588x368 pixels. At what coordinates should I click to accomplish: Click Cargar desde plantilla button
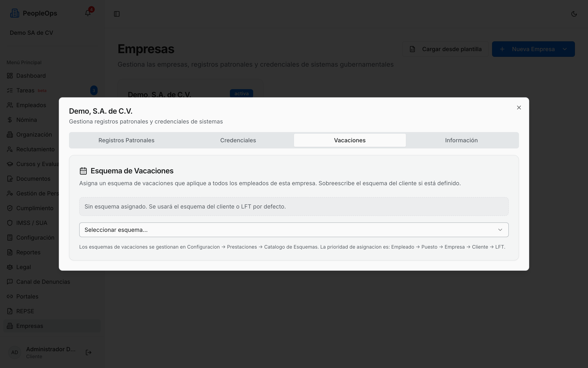point(445,49)
